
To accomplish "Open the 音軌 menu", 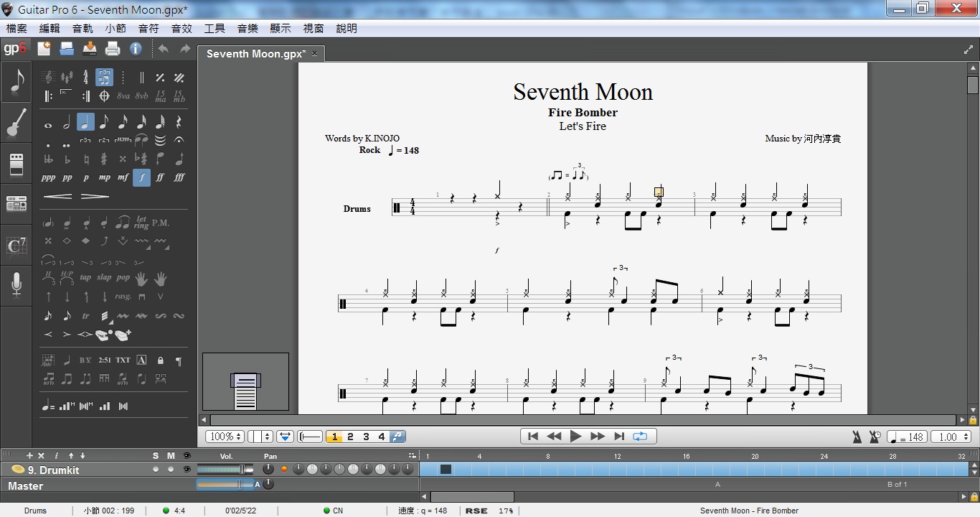I will point(83,29).
